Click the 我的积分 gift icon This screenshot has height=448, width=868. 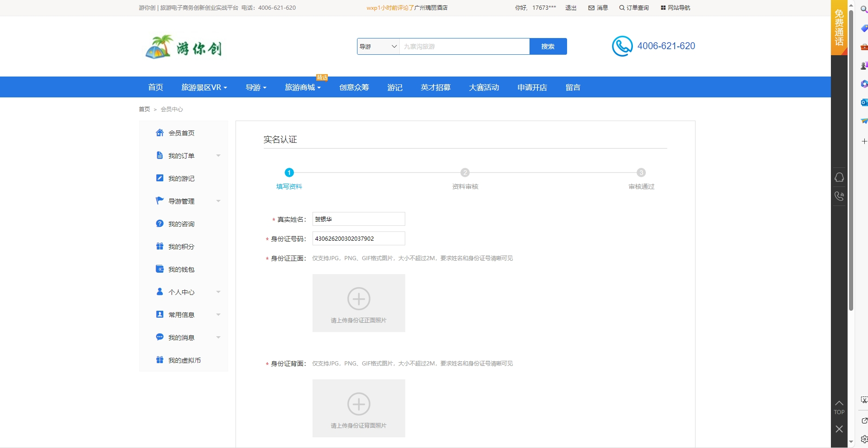point(160,246)
